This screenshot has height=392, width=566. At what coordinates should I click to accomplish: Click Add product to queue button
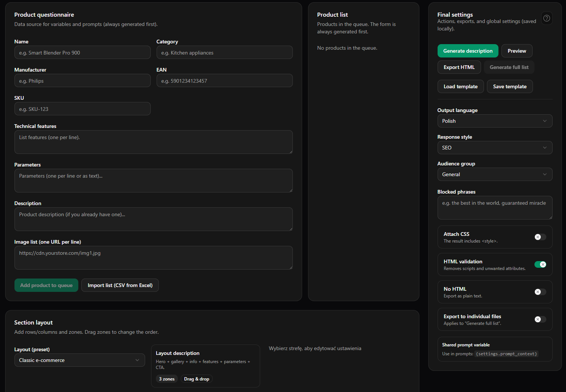tap(46, 285)
